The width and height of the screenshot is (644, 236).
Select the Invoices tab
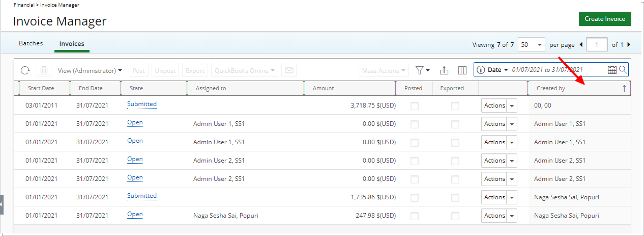pos(72,44)
